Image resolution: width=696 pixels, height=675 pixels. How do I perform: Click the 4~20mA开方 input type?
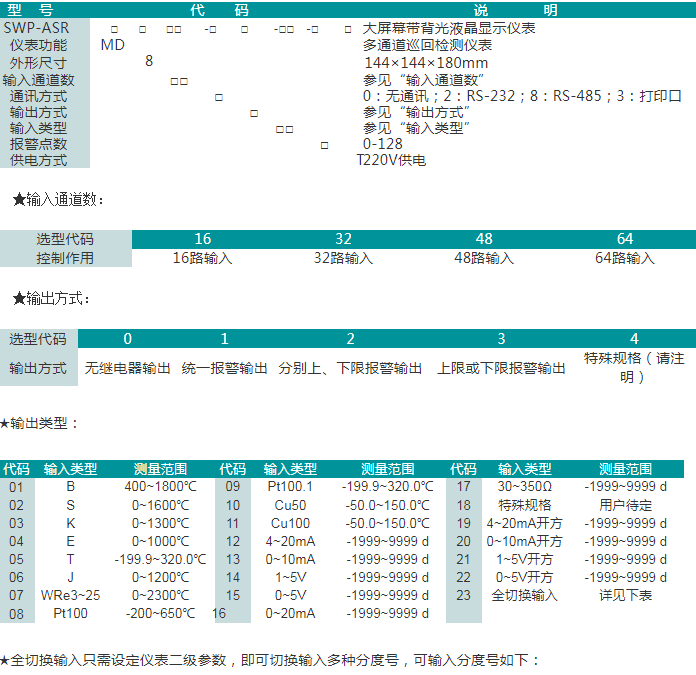[525, 523]
